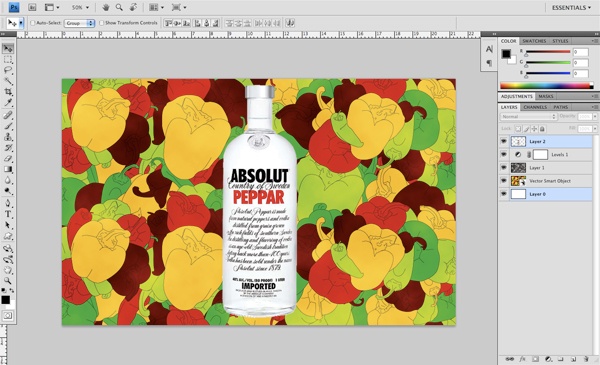Select the Custom Shape tool

pyautogui.click(x=8, y=236)
